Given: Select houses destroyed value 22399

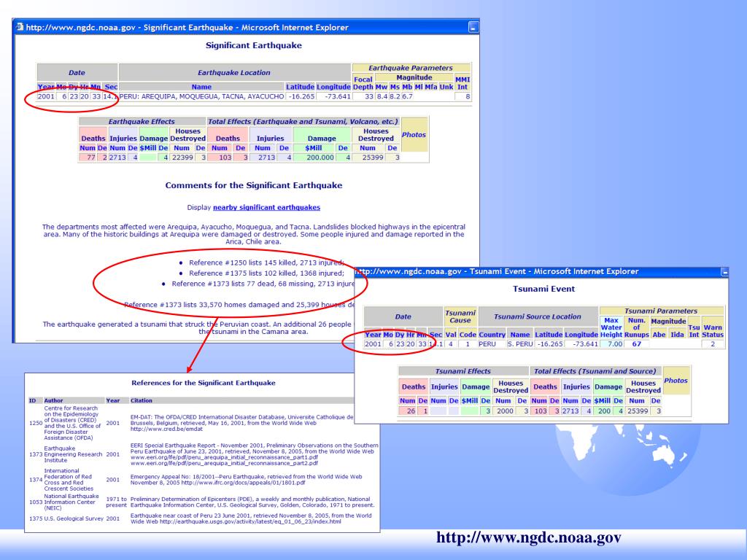Looking at the screenshot, I should tap(182, 157).
